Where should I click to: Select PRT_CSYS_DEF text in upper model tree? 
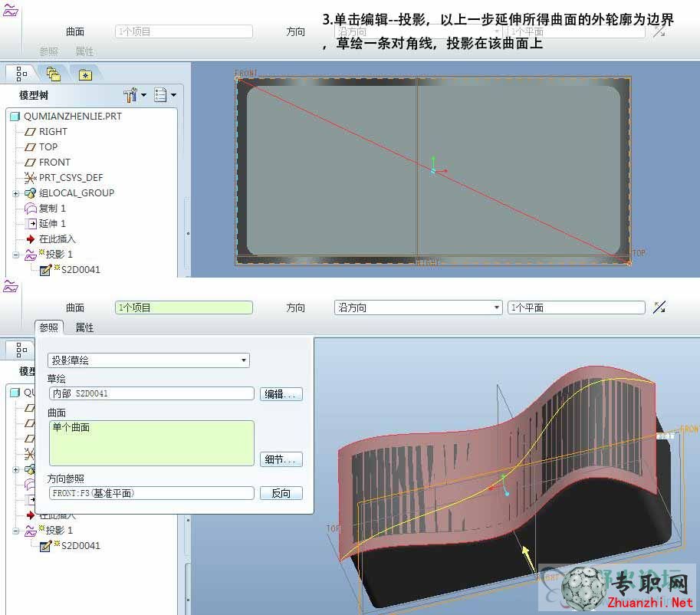point(71,178)
